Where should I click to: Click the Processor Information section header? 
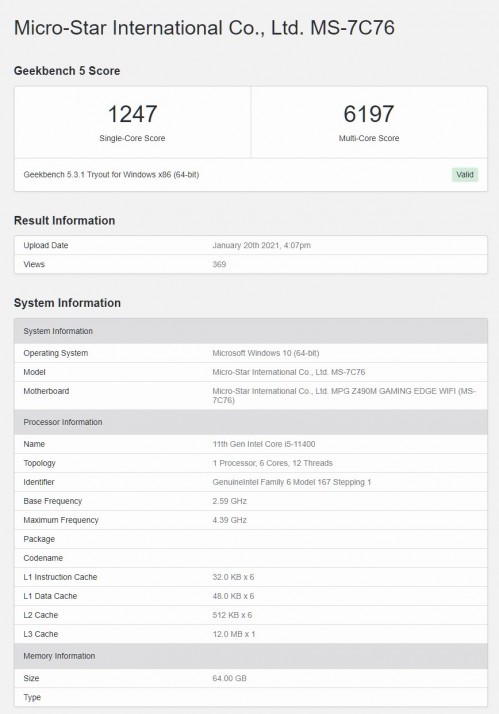(251, 422)
